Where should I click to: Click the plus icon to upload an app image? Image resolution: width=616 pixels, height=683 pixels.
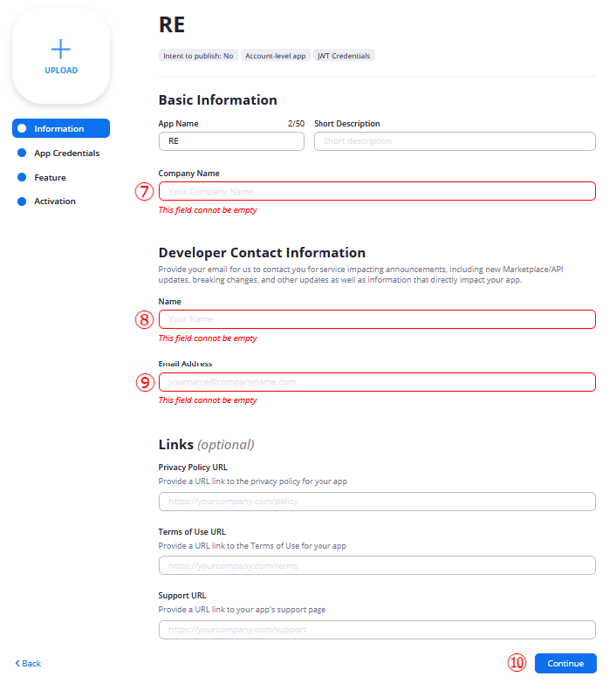61,49
